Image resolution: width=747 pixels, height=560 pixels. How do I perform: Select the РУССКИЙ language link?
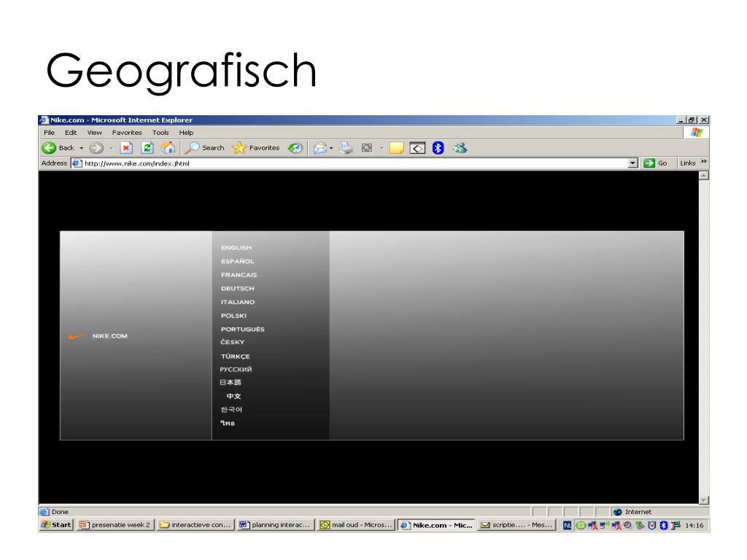[236, 369]
